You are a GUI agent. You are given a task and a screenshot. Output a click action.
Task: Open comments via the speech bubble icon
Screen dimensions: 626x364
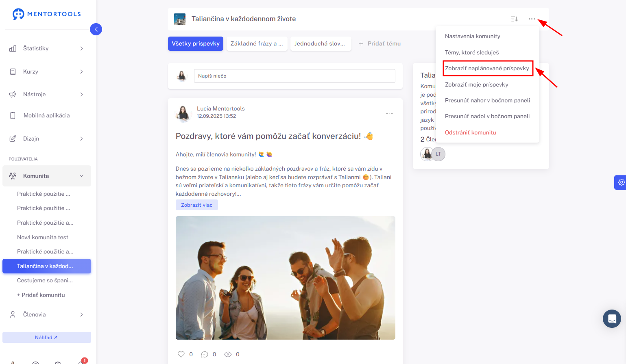click(x=205, y=354)
